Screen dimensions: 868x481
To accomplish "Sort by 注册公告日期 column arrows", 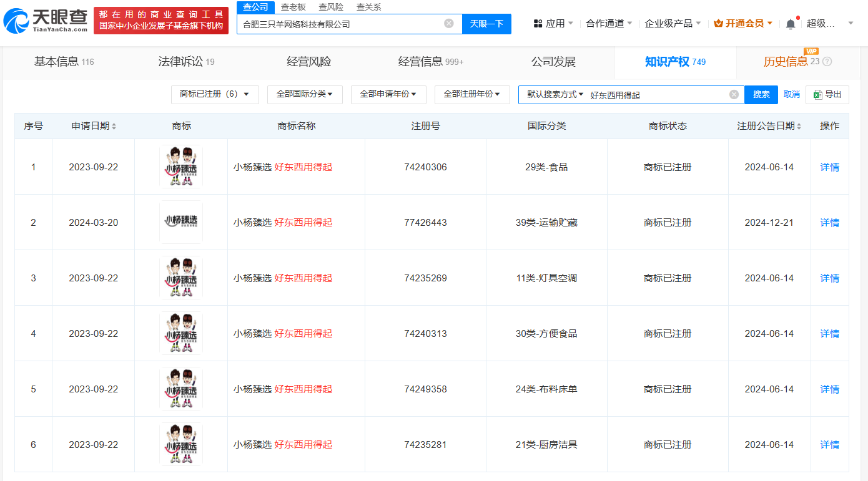I will (799, 126).
